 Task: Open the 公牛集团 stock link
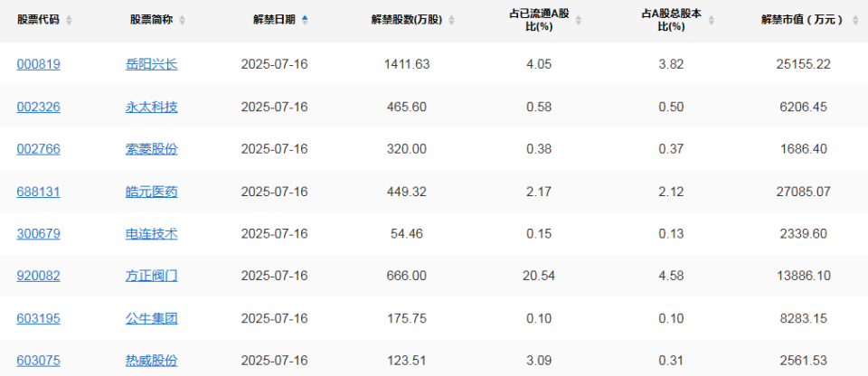(x=152, y=318)
